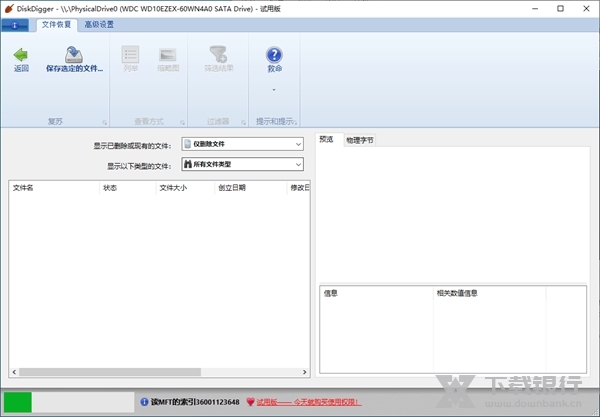Click the 相关数值信息 column header

[489, 293]
